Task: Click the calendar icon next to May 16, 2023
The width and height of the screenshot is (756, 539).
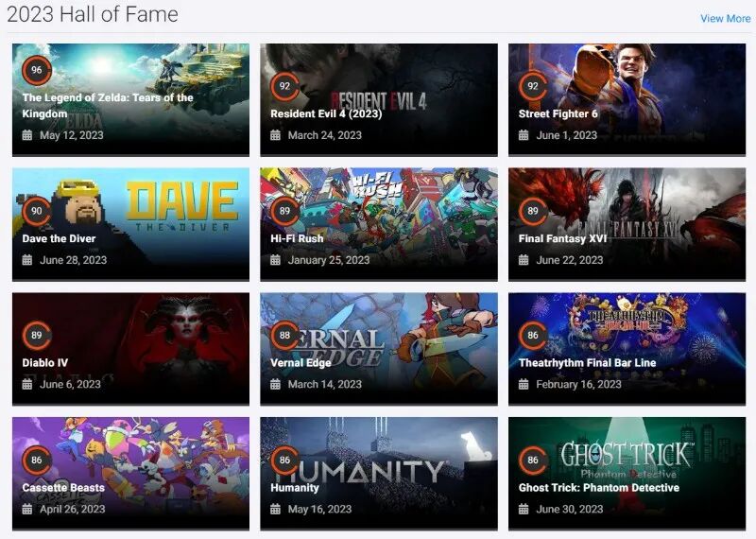Action: (x=275, y=509)
